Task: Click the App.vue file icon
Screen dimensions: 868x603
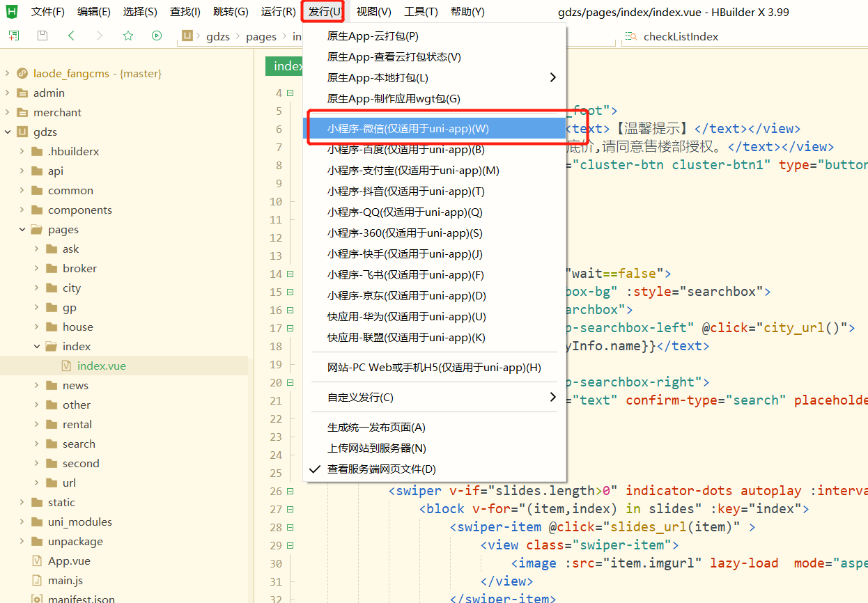Action: click(x=37, y=561)
